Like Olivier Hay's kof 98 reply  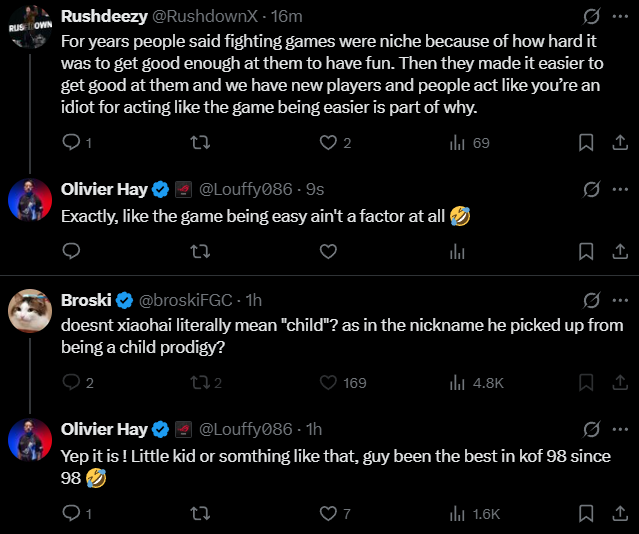(x=327, y=513)
